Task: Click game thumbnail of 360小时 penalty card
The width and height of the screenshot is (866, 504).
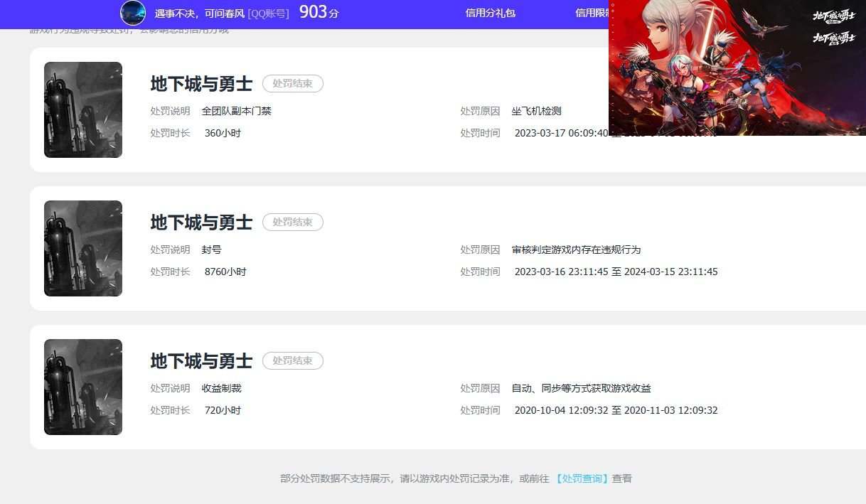Action: coord(83,109)
